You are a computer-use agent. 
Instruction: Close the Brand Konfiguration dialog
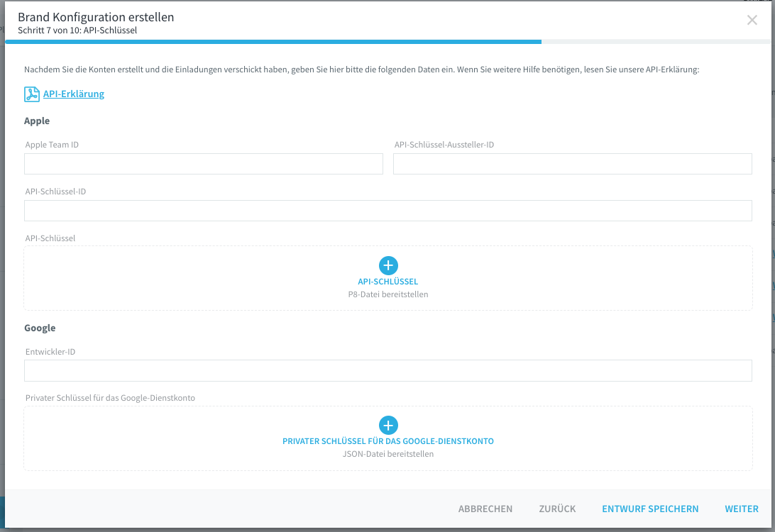[x=752, y=20]
